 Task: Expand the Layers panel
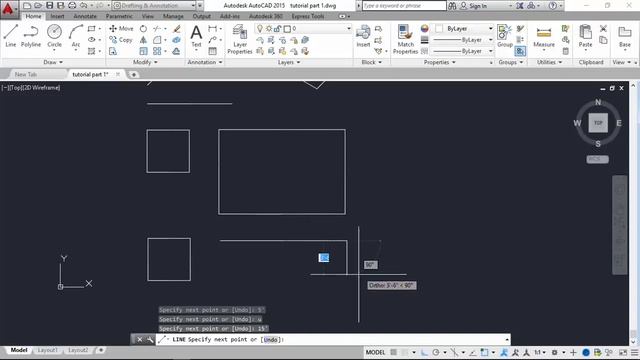pos(289,62)
